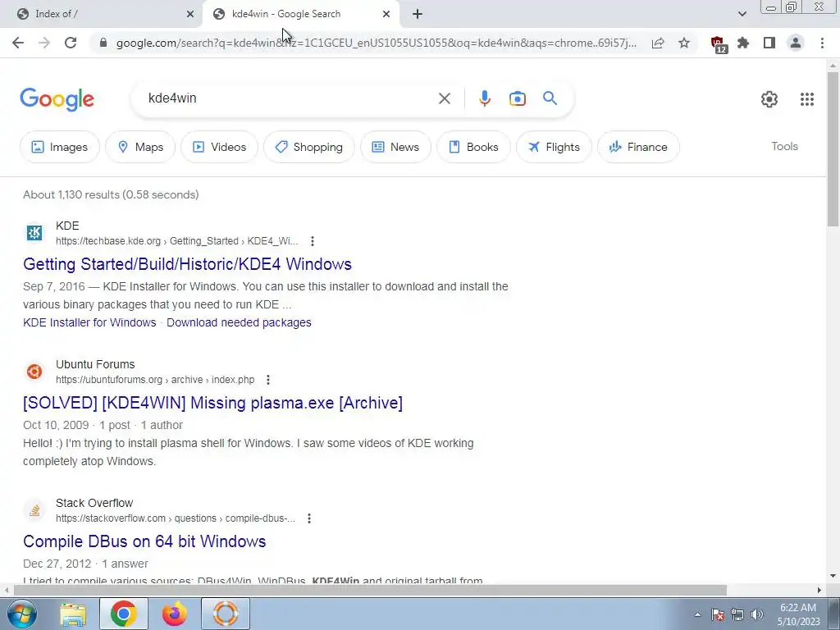
Task: Open 'KDE Installer for Windows' sitelink
Action: pyautogui.click(x=89, y=322)
